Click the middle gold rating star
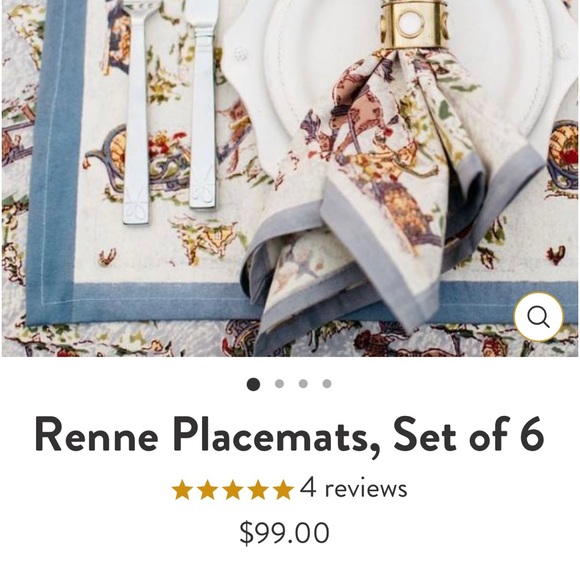Viewport: 580px width, 580px height. pyautogui.click(x=233, y=489)
